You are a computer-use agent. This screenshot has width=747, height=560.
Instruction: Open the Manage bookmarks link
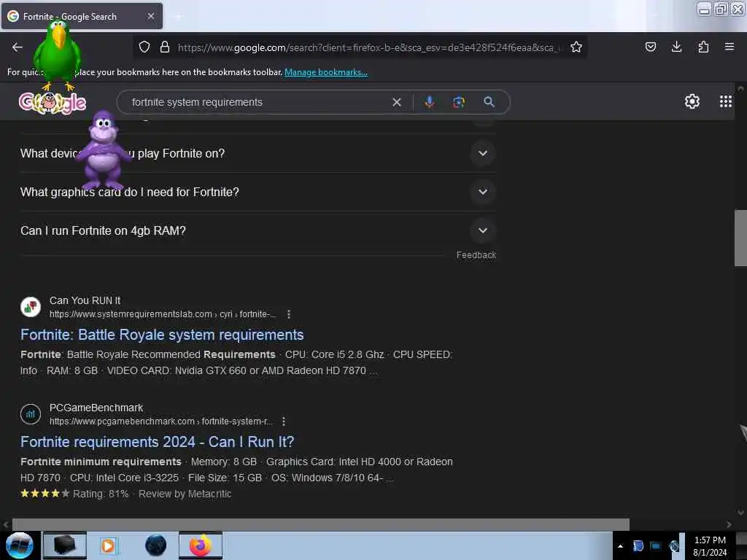coord(326,72)
